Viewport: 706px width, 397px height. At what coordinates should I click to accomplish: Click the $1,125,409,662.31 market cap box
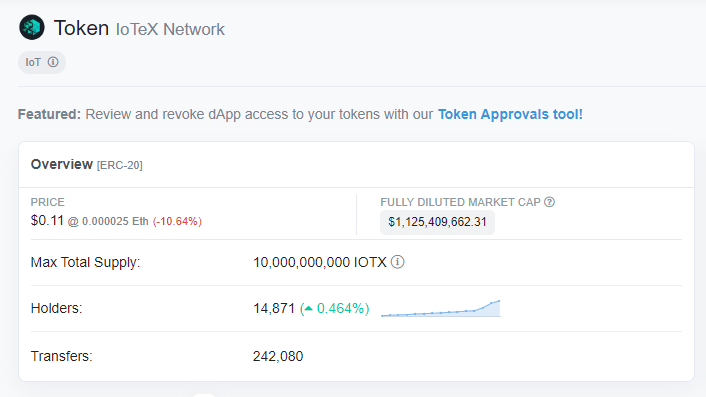(x=437, y=222)
